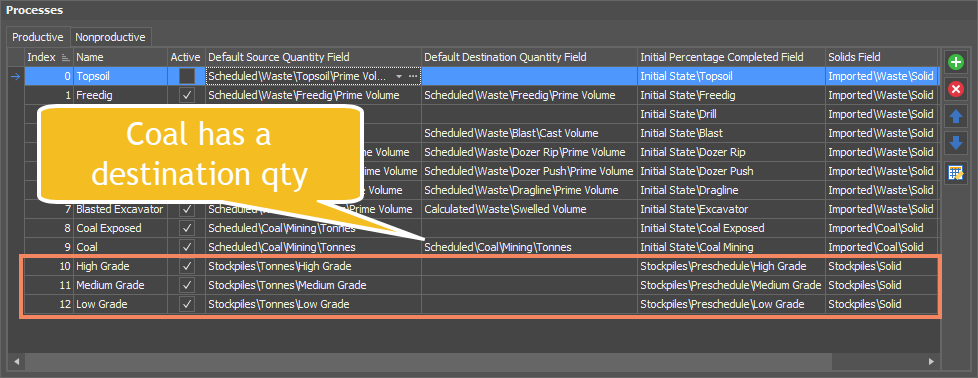This screenshot has height=378, width=978.
Task: Uncheck the Active checkbox for Freedig
Action: click(x=186, y=95)
